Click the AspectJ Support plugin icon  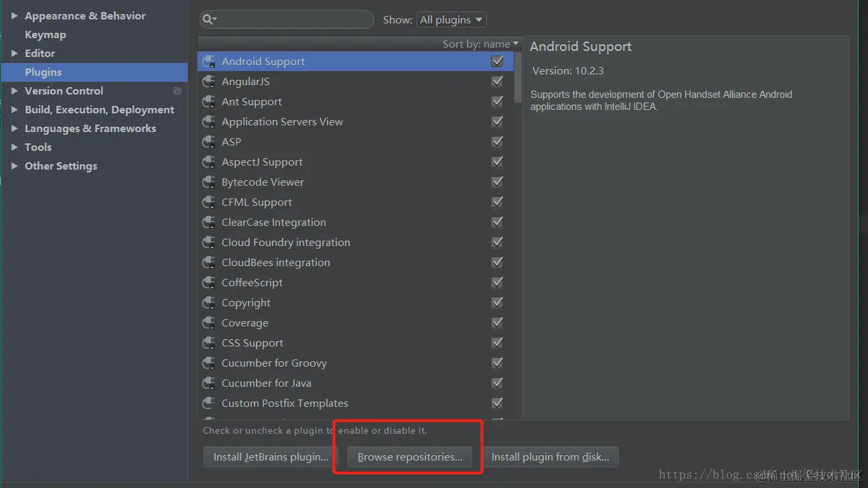(x=209, y=162)
